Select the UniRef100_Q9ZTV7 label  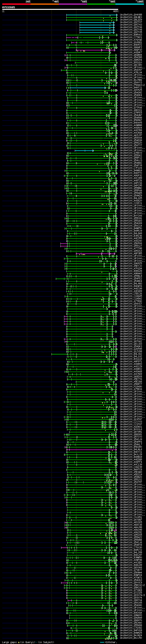tap(131, 22)
